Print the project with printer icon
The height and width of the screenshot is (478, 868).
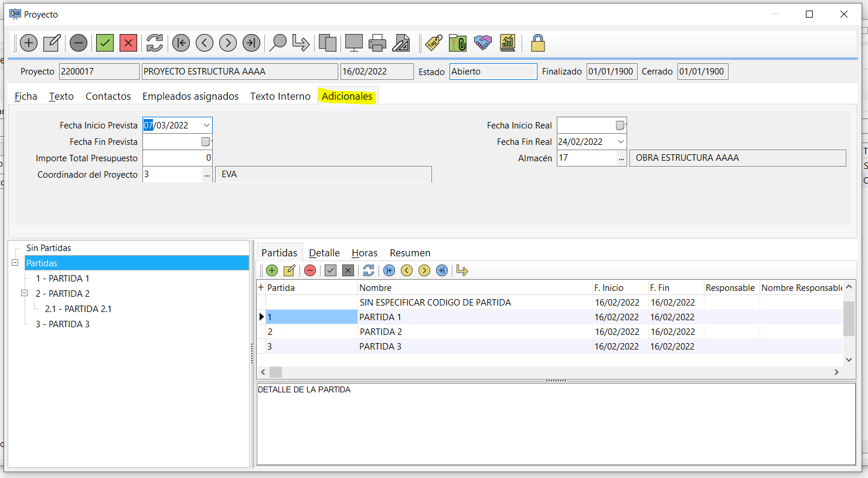tap(377, 43)
